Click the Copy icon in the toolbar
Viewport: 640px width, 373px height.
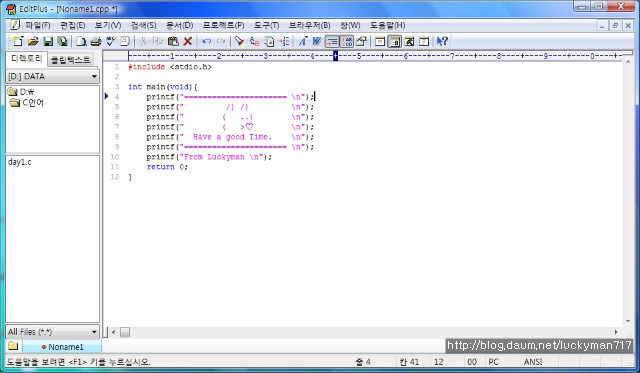coord(158,41)
